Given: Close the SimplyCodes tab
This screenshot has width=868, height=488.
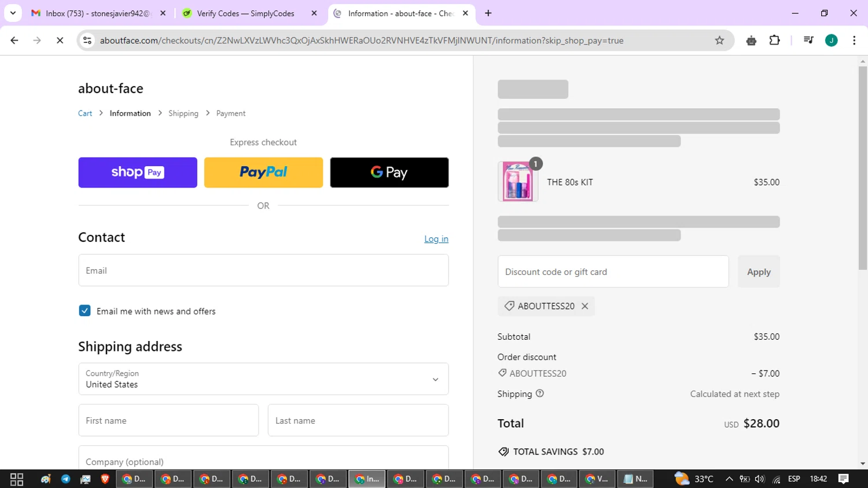Looking at the screenshot, I should (314, 13).
